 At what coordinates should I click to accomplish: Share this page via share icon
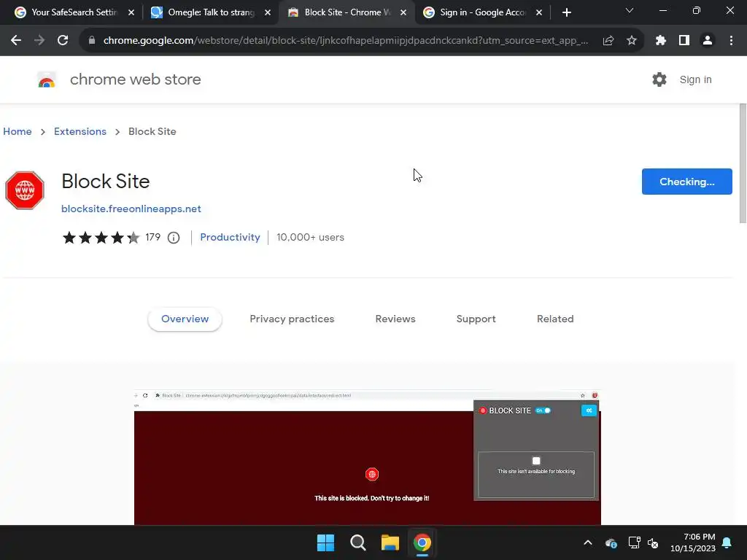click(x=608, y=41)
